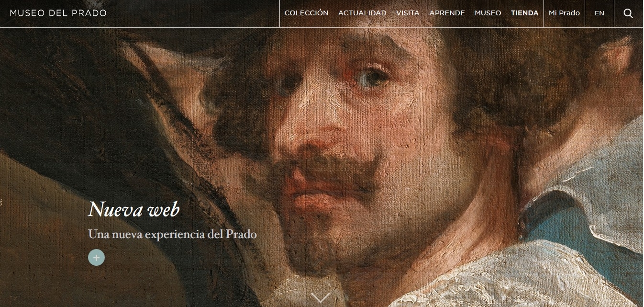Open Mi Prado account area

pyautogui.click(x=564, y=13)
